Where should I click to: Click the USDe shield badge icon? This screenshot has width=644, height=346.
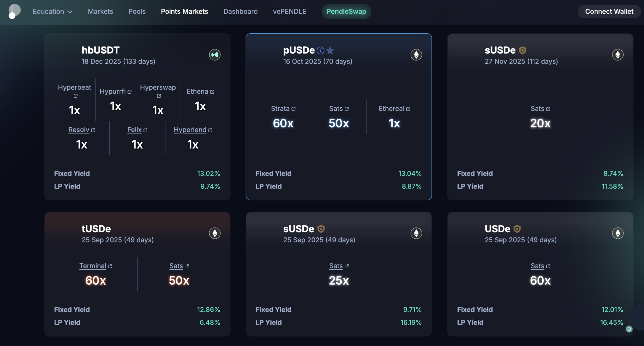517,229
